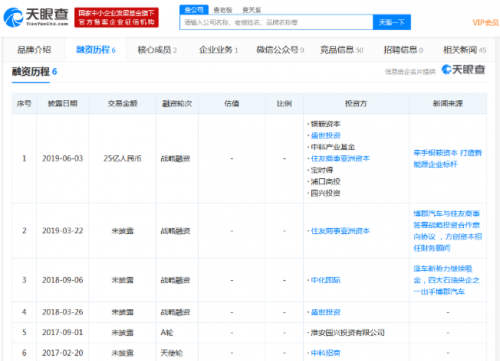500x361 pixels.
Task: Open news link 牵手银鞍资本 打造新能源企业标杆
Action: pyautogui.click(x=448, y=158)
